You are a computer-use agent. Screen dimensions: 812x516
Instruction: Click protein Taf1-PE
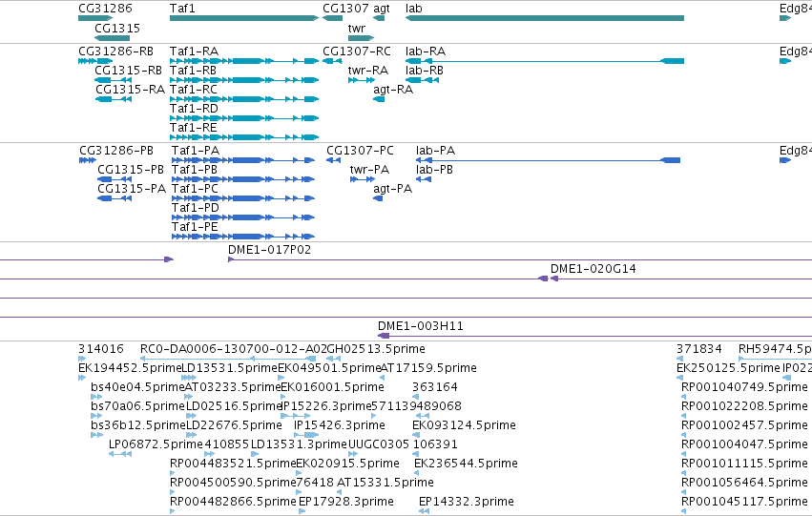tap(243, 237)
